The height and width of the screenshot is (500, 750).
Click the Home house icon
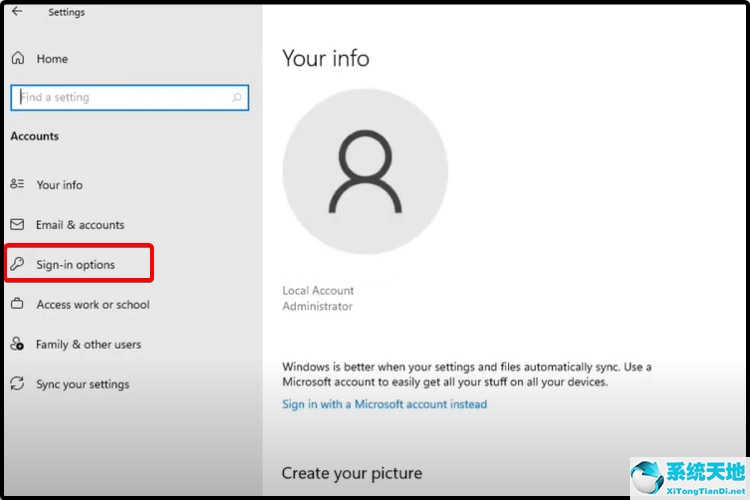coord(17,59)
